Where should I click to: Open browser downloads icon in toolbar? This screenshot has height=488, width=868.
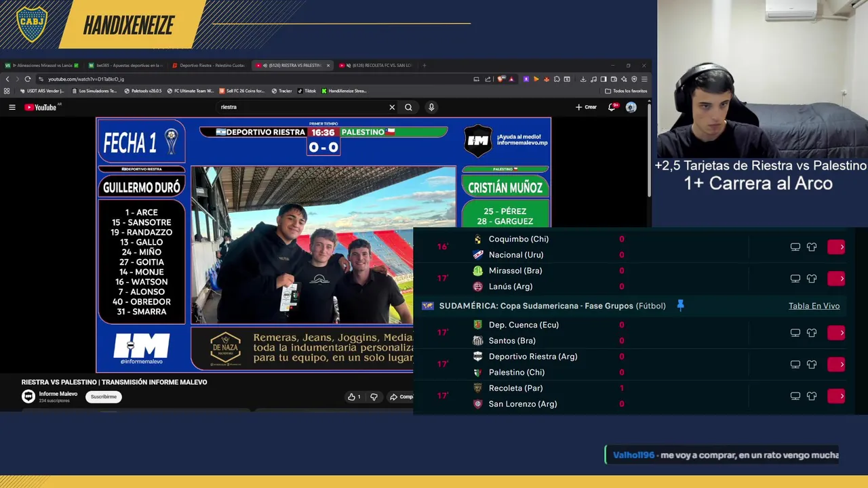point(583,79)
